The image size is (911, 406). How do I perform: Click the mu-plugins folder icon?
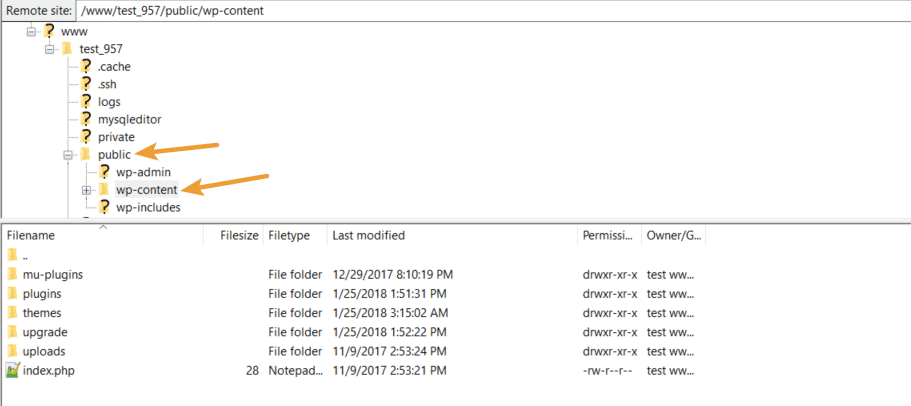[x=12, y=274]
